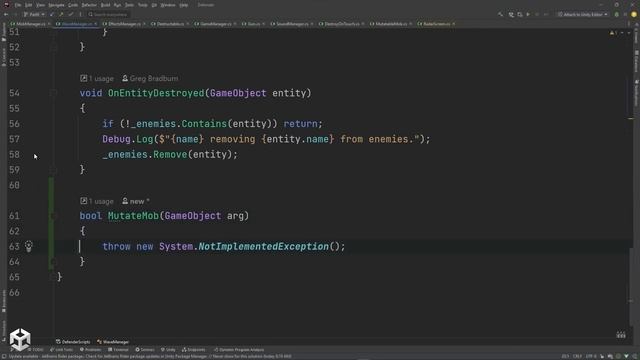Viewport: 640px width, 360px height.
Task: Click the author icon beside Greg Bradburn
Action: click(125, 78)
